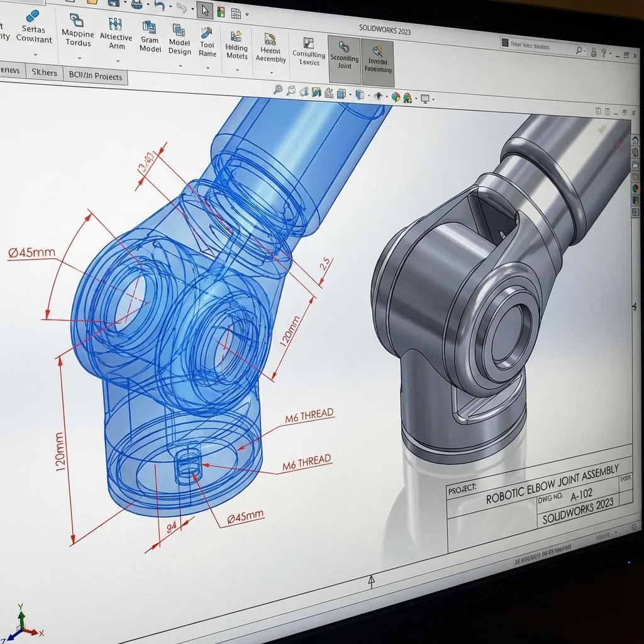Click the Hide/Show Items icon

(x=378, y=96)
